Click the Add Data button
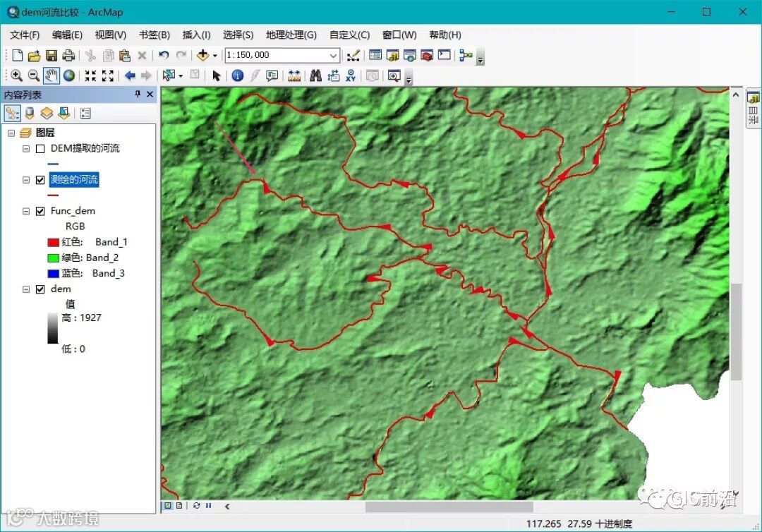 [x=202, y=55]
